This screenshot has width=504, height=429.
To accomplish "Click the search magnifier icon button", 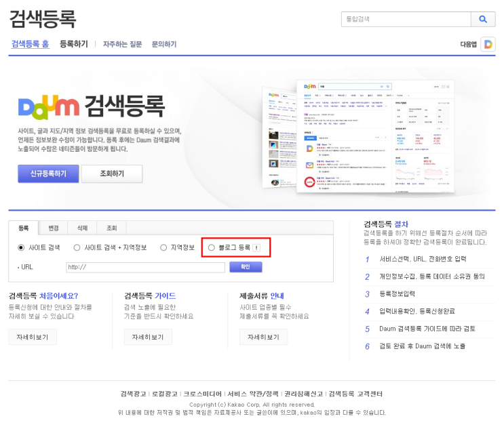I will [483, 19].
